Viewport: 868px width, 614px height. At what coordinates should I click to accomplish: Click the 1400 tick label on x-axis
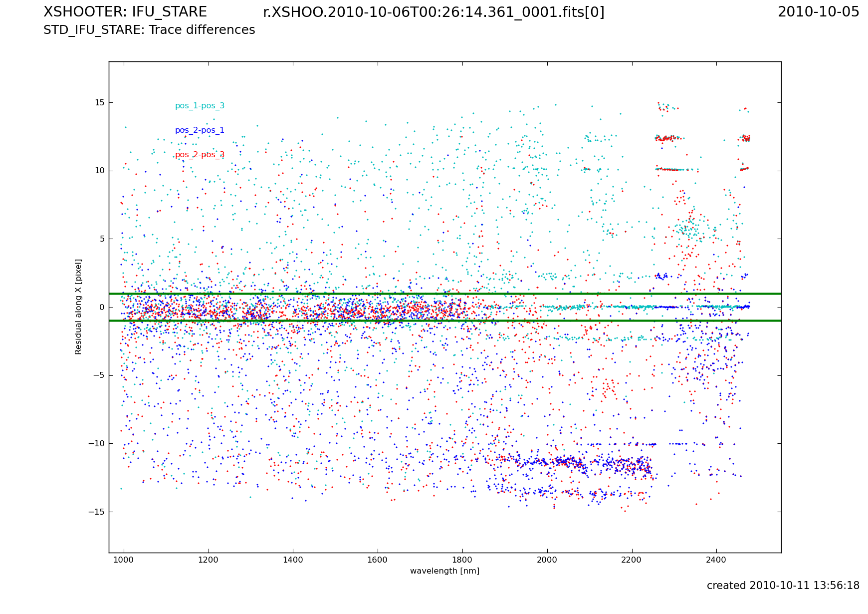coord(293,560)
